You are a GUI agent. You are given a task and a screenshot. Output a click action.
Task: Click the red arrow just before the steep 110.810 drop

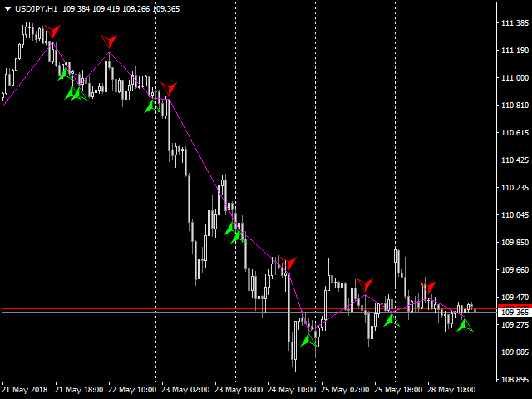pos(169,89)
